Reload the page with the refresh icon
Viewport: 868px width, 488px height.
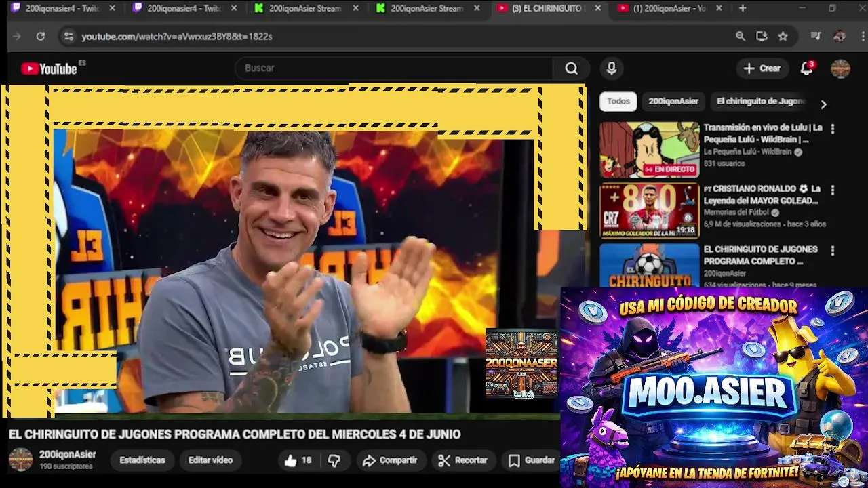pyautogui.click(x=41, y=37)
